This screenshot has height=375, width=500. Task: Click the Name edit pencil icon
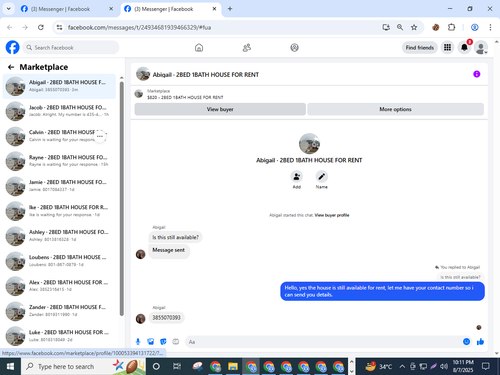pos(321,176)
